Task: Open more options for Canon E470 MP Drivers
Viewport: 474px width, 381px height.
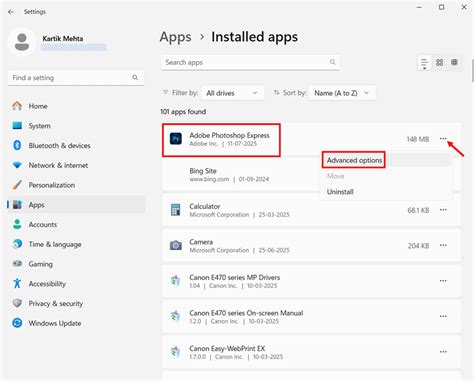Action: tap(443, 281)
